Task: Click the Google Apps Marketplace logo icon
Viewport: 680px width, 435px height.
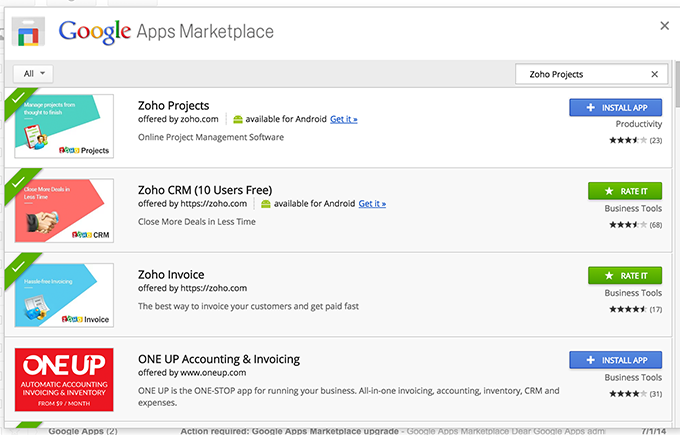Action: click(x=29, y=31)
